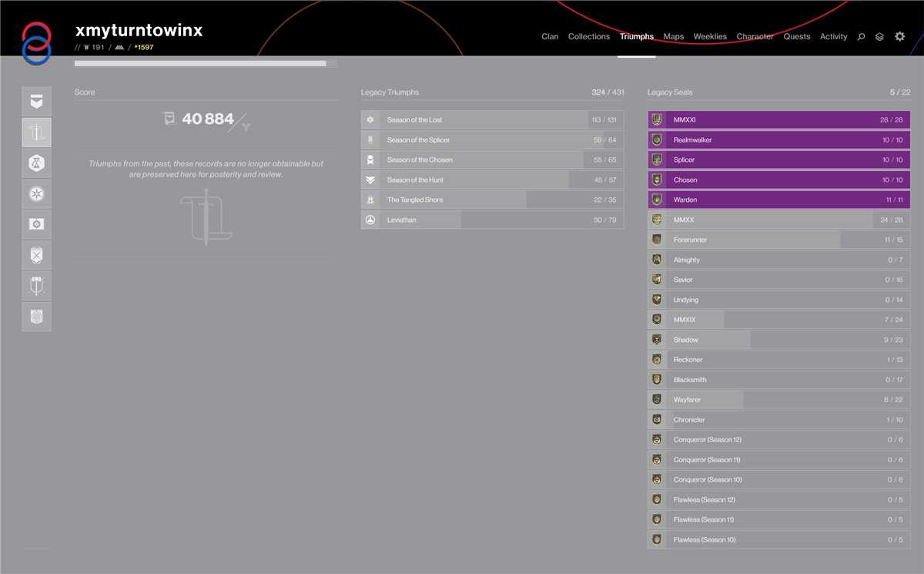This screenshot has width=924, height=574.
Task: Select the circular star sidebar icon
Action: coord(37,193)
